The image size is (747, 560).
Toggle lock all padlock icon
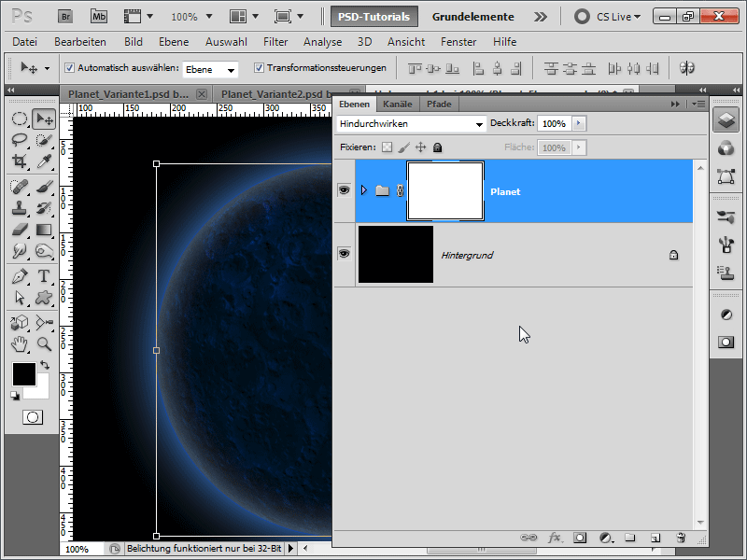[x=437, y=147]
